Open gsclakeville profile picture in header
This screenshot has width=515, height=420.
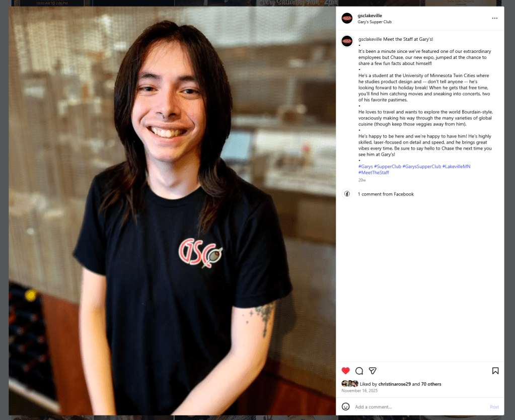coord(347,18)
